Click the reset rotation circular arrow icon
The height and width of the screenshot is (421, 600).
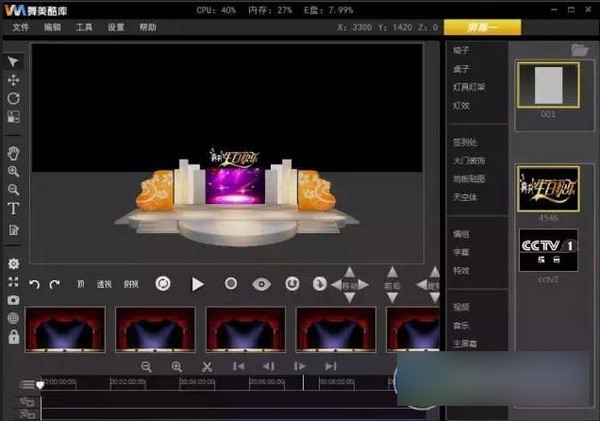[x=292, y=284]
